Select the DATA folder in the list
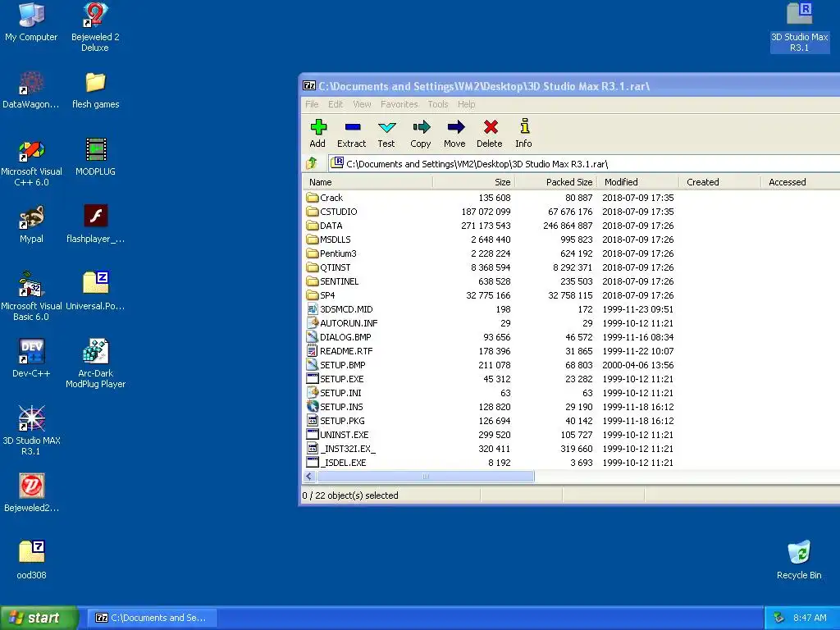This screenshot has width=840, height=630. click(x=324, y=226)
